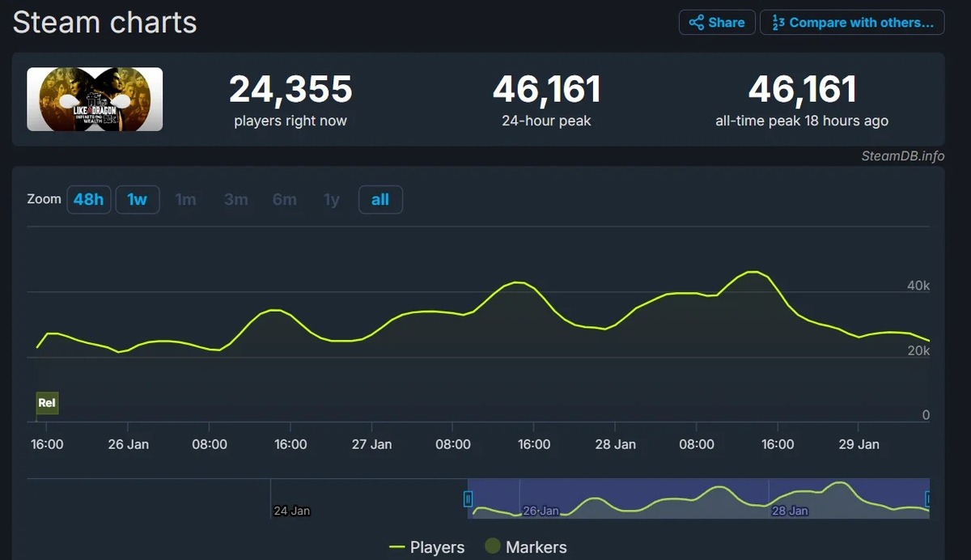Screen dimensions: 971x560
Task: Set chart zoom to 48h
Action: [88, 199]
